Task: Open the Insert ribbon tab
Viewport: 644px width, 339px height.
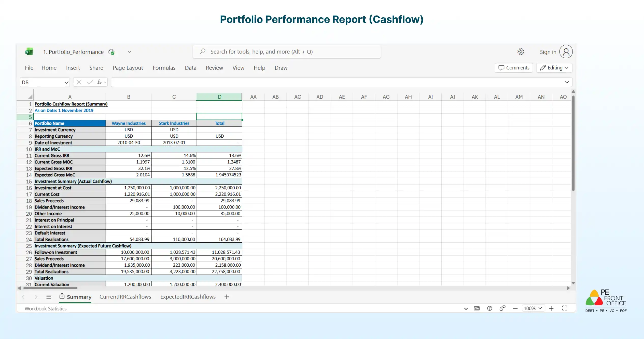Action: pos(73,68)
